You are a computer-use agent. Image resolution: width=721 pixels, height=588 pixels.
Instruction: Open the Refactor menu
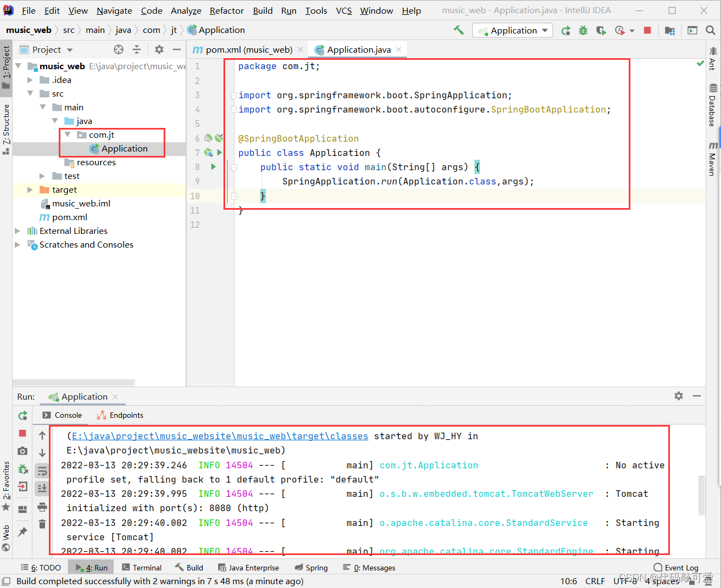point(226,10)
